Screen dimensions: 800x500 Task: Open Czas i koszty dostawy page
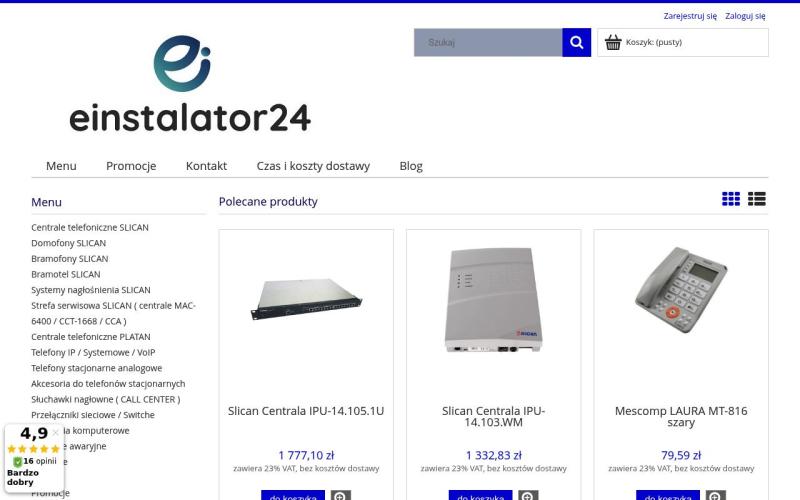pos(313,166)
